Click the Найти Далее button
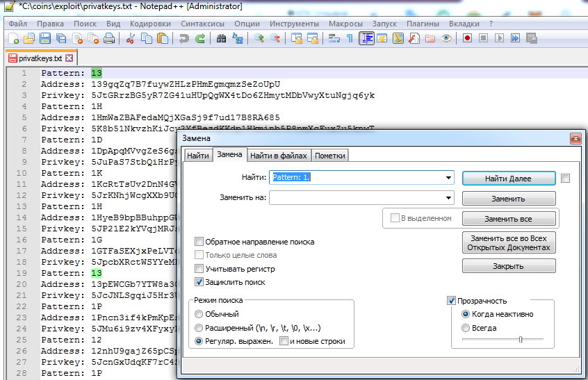 point(508,179)
